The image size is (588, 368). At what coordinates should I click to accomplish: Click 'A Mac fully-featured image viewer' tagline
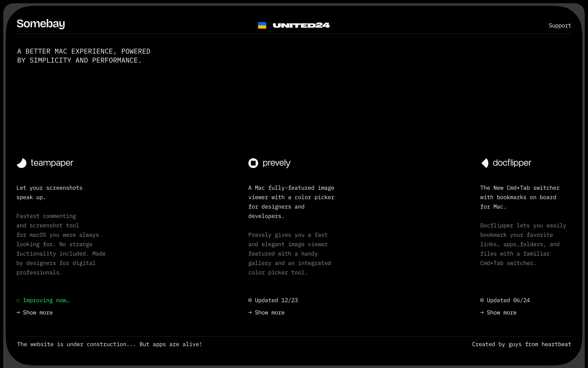[291, 202]
